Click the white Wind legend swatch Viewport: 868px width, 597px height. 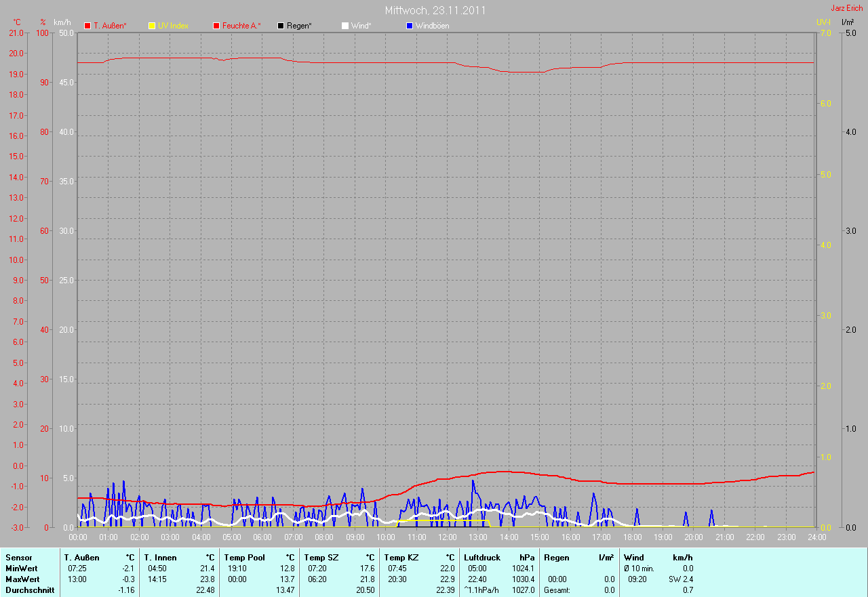pos(345,26)
